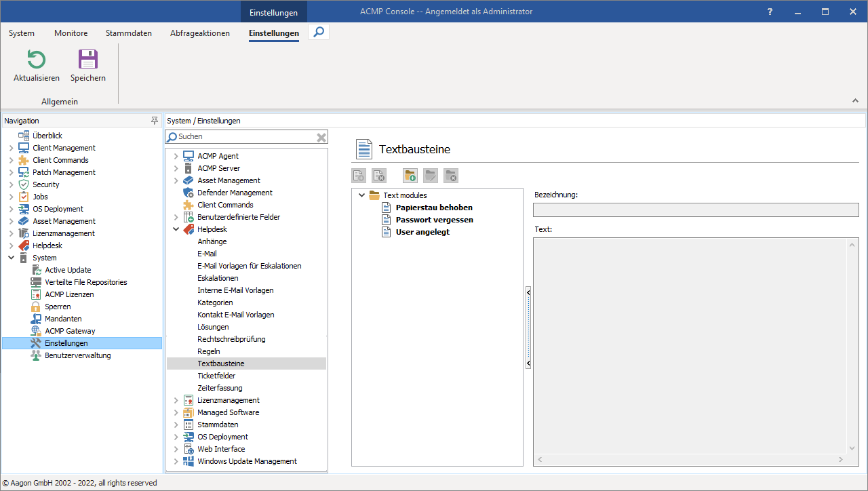
Task: Click the Speichern save icon
Action: (x=88, y=60)
